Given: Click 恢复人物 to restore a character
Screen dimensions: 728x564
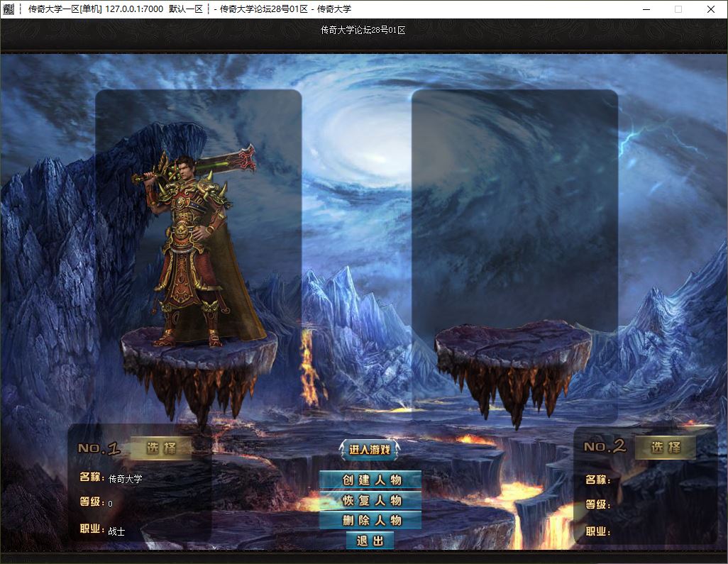Looking at the screenshot, I should [370, 500].
